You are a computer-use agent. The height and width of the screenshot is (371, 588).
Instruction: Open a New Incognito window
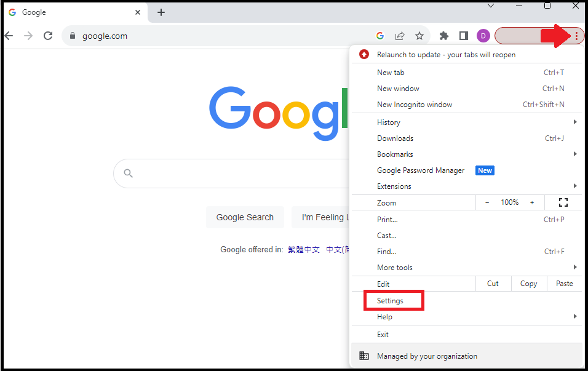click(x=467, y=105)
